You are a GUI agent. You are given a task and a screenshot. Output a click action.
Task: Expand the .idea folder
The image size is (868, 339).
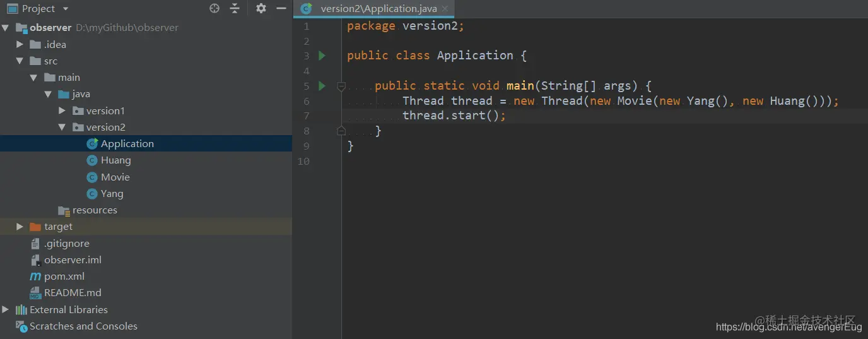[x=20, y=44]
